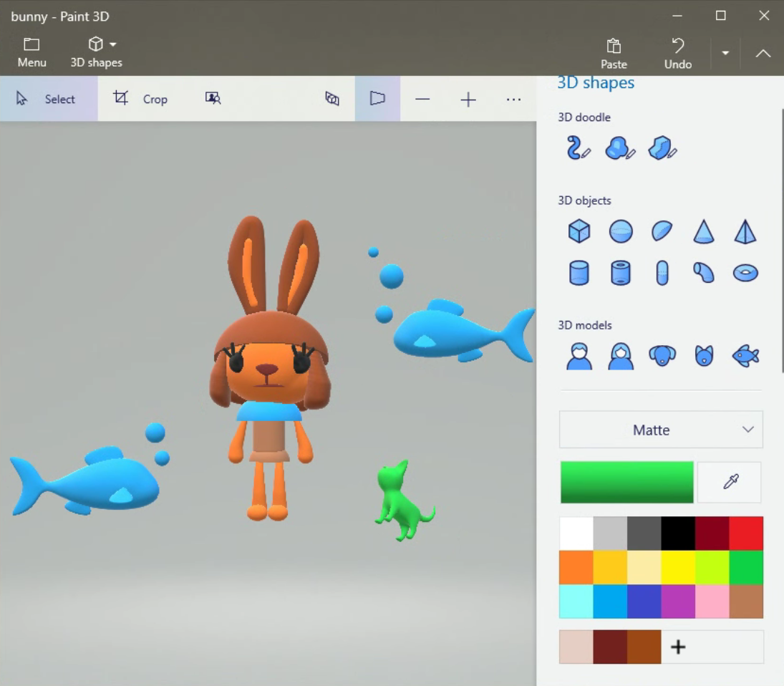Choose the custom dark maroon swatch
The width and height of the screenshot is (784, 686).
coord(610,647)
